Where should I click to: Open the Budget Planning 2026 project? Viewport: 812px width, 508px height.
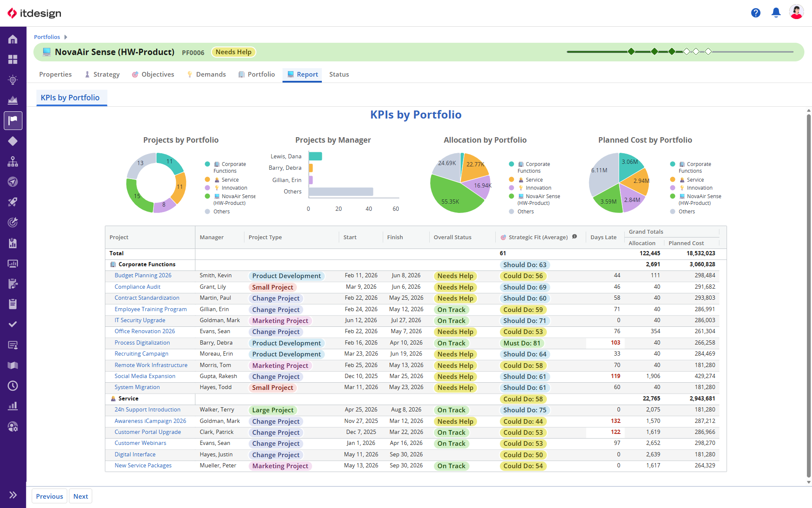coord(143,276)
